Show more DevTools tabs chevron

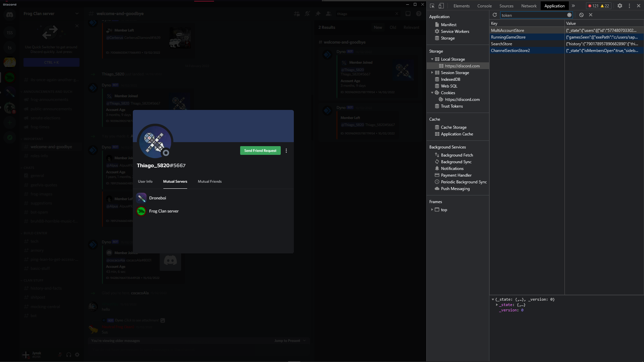pyautogui.click(x=573, y=6)
